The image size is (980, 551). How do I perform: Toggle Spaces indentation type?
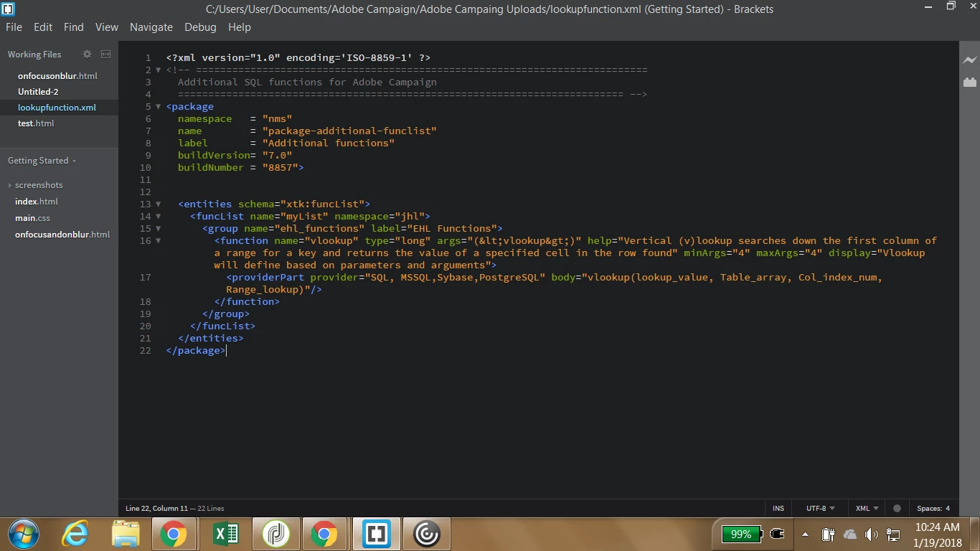[928, 509]
